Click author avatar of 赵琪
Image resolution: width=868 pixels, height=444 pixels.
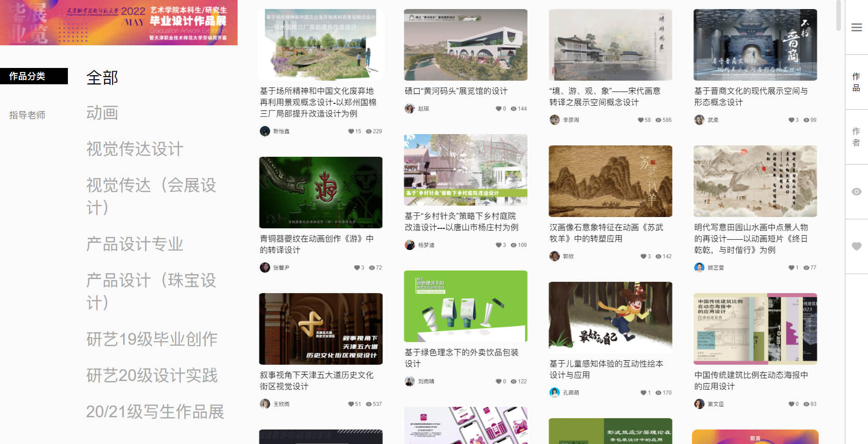pos(410,109)
